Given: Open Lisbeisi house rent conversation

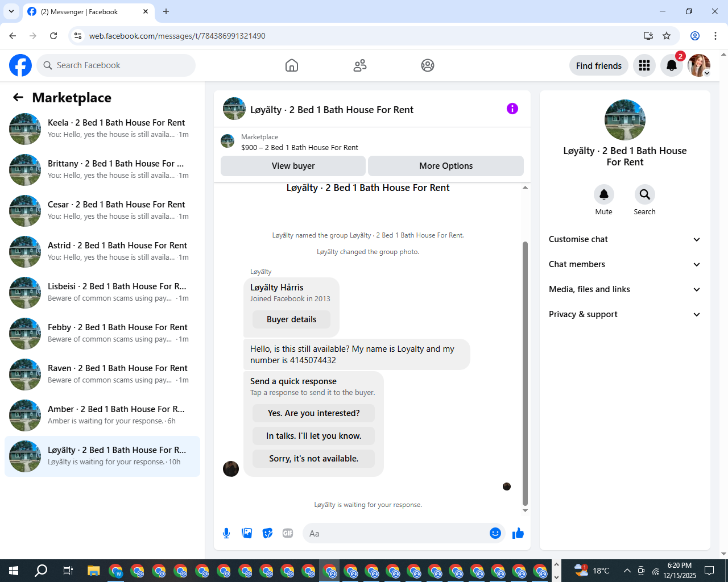Looking at the screenshot, I should click(102, 293).
